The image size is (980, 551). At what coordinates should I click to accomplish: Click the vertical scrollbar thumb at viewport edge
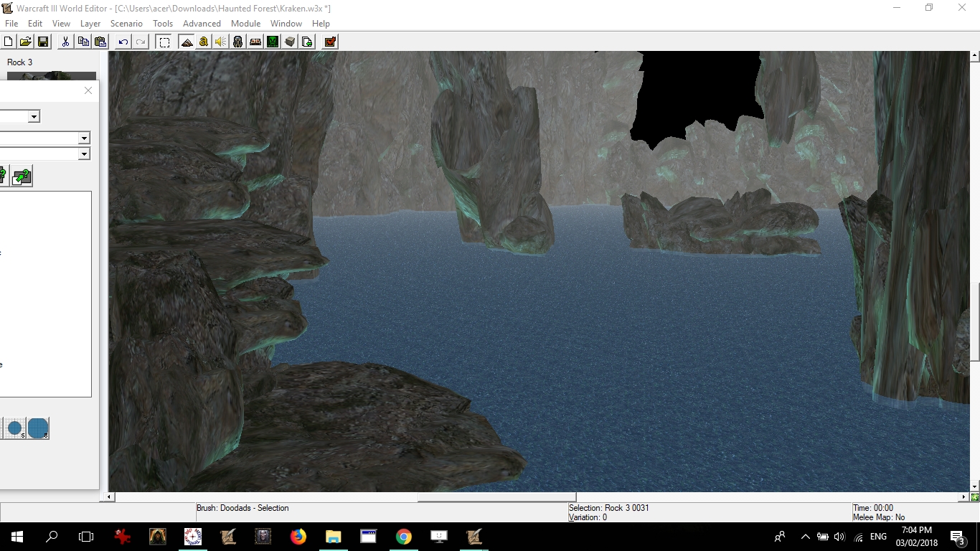click(975, 322)
